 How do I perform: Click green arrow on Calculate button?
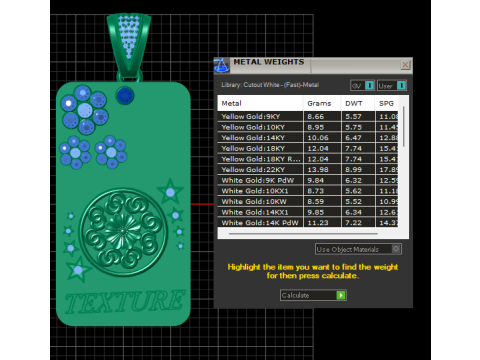tap(341, 295)
